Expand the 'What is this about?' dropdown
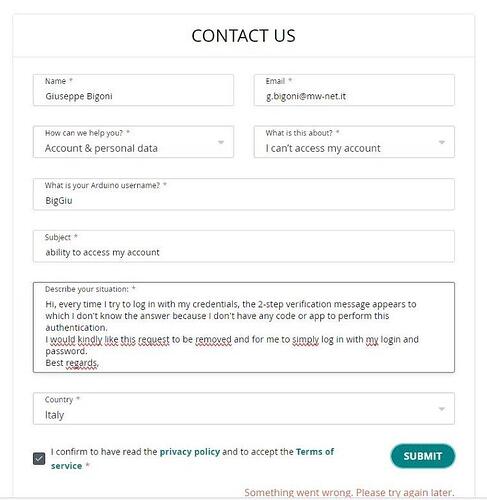This screenshot has width=487, height=500. [354, 142]
